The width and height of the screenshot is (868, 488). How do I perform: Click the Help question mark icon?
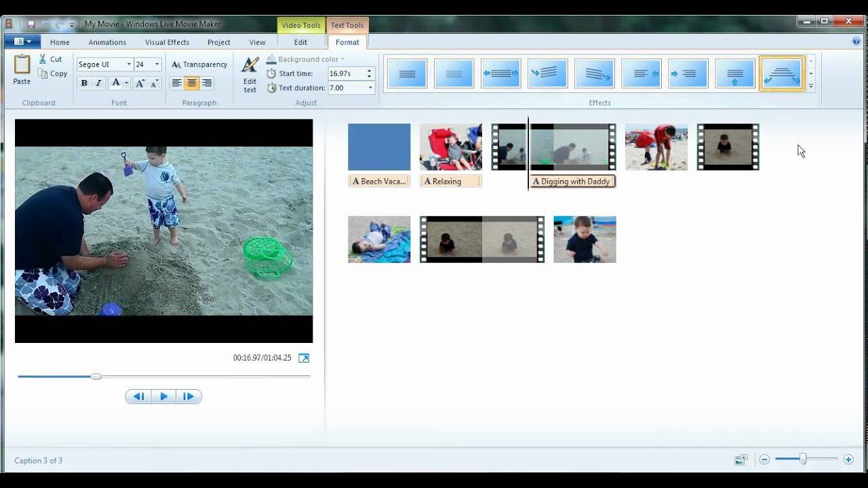pos(856,41)
